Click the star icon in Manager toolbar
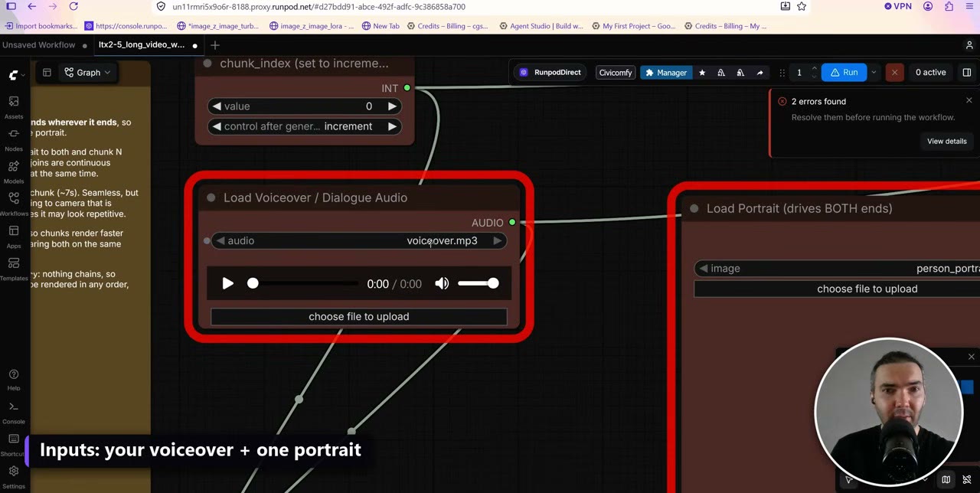The height and width of the screenshot is (493, 980). (702, 73)
